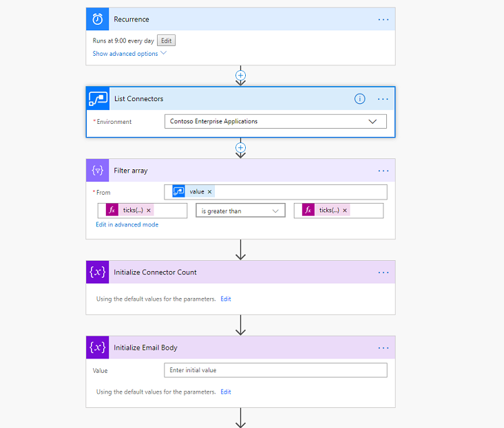Remove the left ticks expression token
504x428 pixels.
(x=149, y=211)
